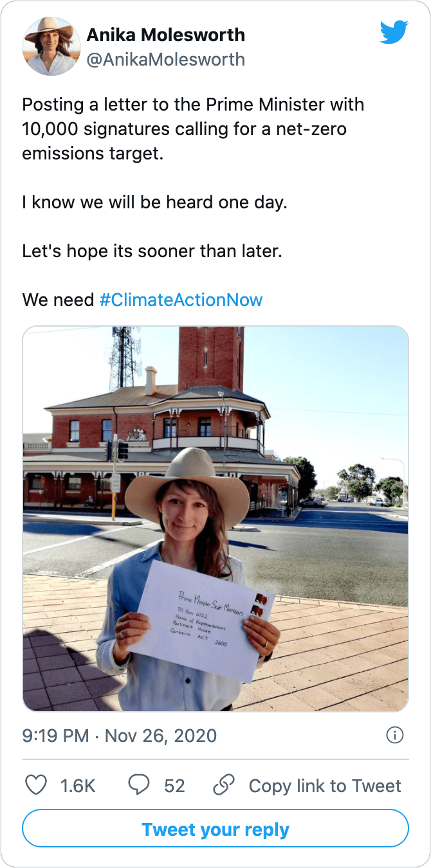
Task: Open tweet info circle icon
Action: point(394,735)
